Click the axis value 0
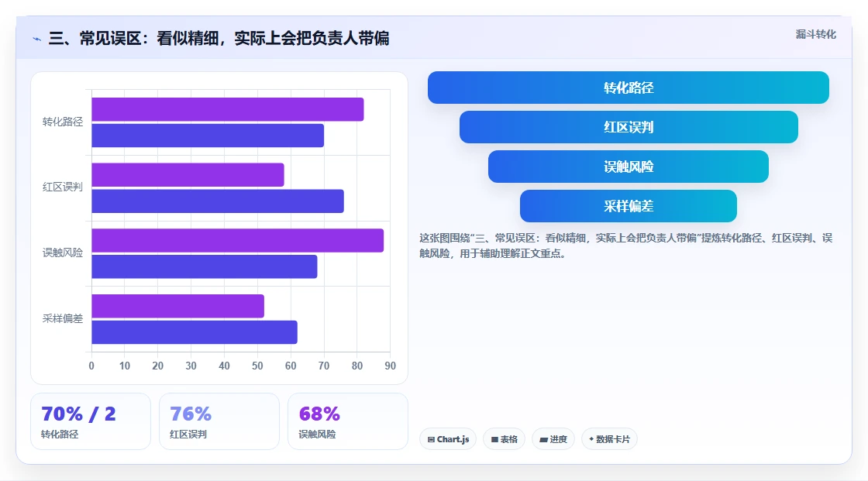This screenshot has height=481, width=868. 91,366
